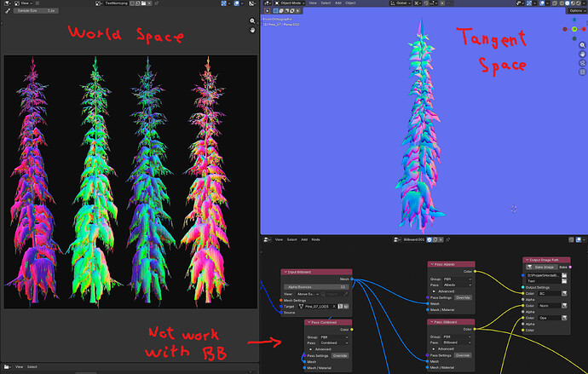The image size is (588, 374).
Task: Click the Sample Size field
Action: 36,11
